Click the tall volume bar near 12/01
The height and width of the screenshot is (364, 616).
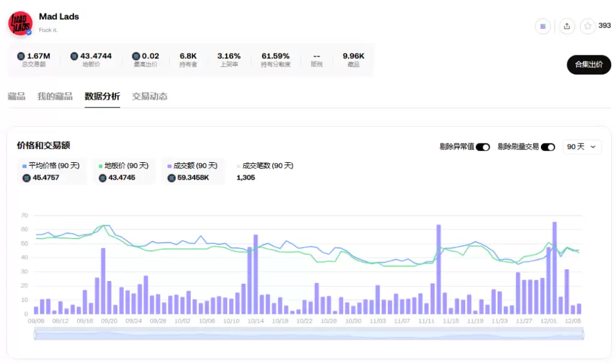[553, 267]
